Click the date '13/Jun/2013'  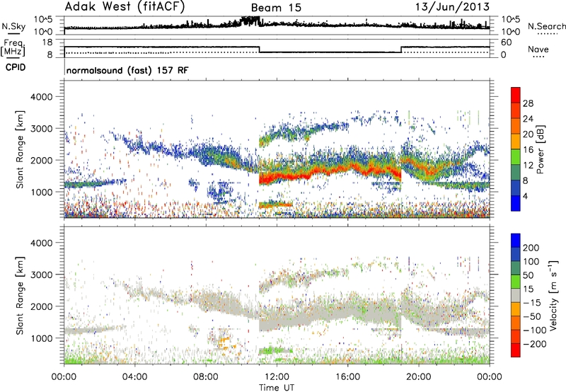(x=452, y=6)
